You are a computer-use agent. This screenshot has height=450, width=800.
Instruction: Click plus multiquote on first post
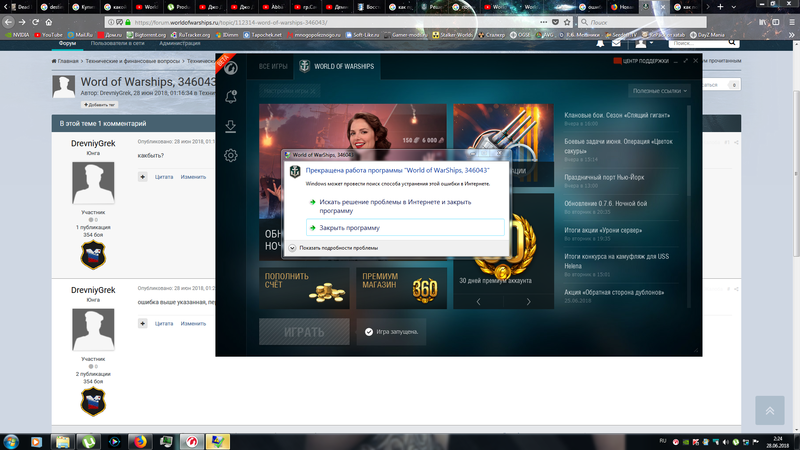click(x=142, y=177)
